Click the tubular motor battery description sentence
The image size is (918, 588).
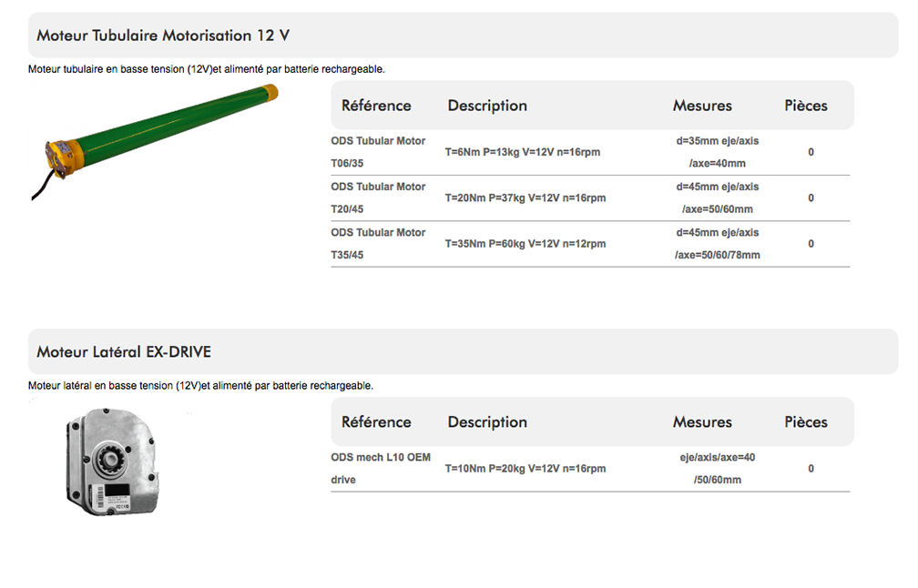coord(206,69)
